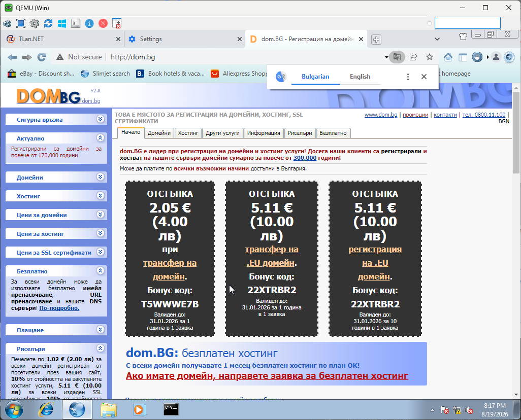Click the QEMU toolbar text input field
The height and width of the screenshot is (420, 521).
pos(468,23)
